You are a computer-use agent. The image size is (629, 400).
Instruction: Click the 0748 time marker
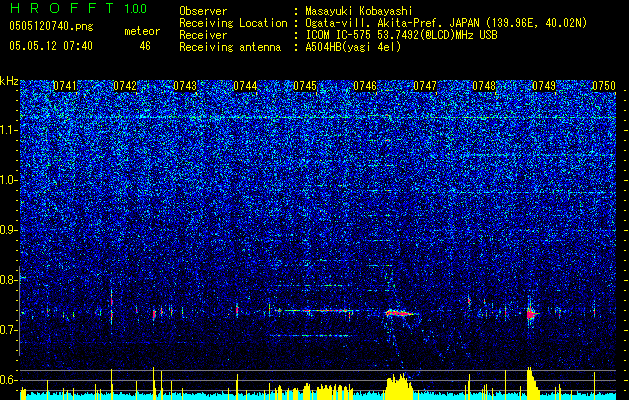pyautogui.click(x=484, y=86)
